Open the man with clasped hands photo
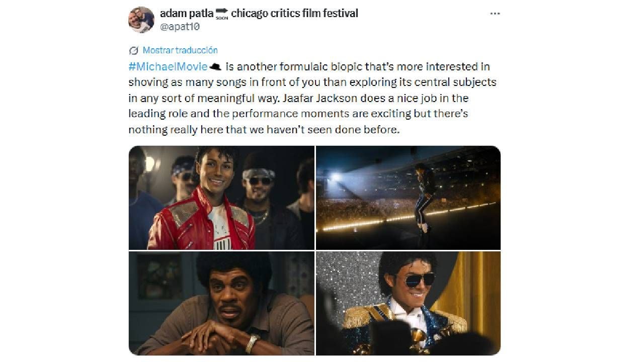This screenshot has height=362, width=644. (221, 303)
